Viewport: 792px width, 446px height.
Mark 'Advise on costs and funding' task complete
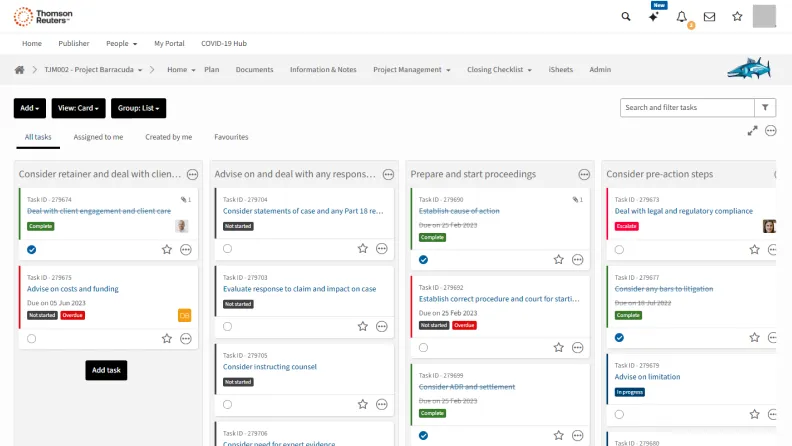[x=32, y=339]
